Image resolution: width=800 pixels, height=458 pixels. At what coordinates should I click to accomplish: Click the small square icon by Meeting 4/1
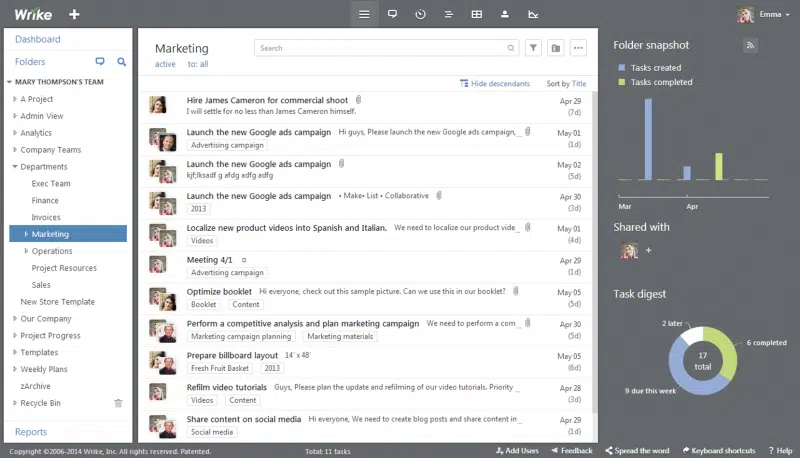pos(244,260)
